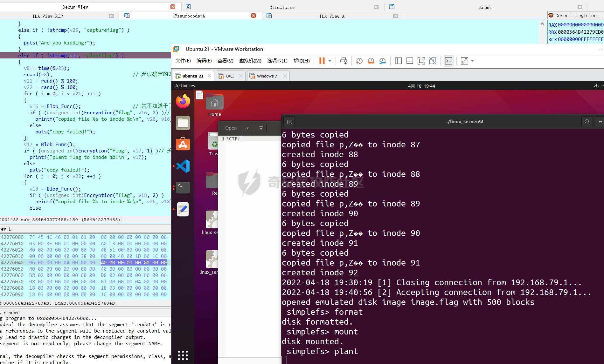The width and height of the screenshot is (604, 364).
Task: Switch to the Enums tab in IDA
Action: [x=485, y=7]
